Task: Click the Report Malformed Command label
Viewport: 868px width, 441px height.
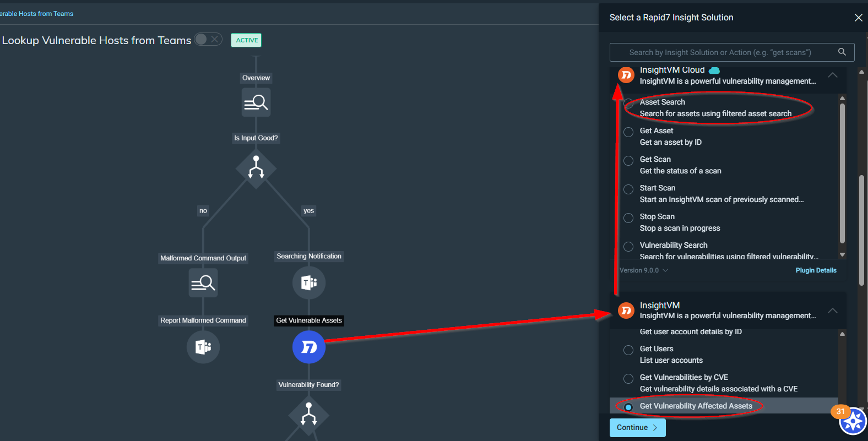Action: pos(203,320)
